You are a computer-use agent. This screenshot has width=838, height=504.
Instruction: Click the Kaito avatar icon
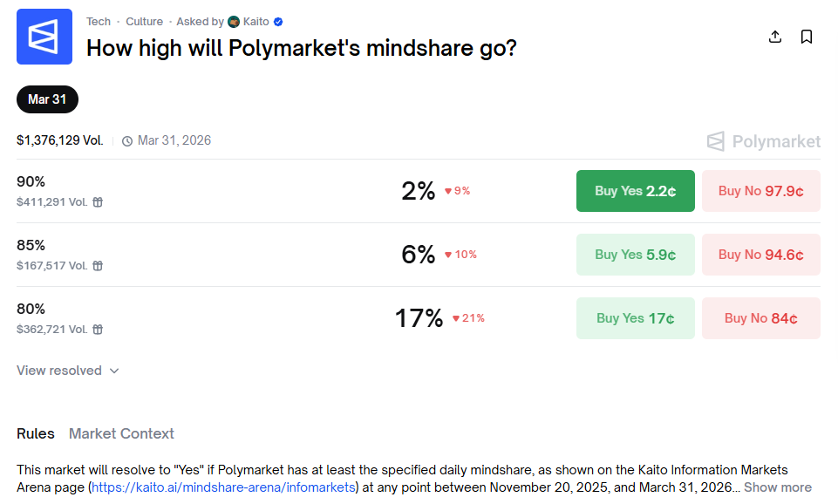(234, 22)
